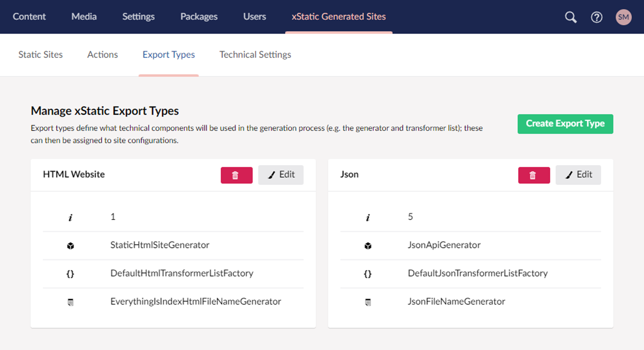This screenshot has height=350, width=644.
Task: Click the StaticHtmlSiteGenerator box icon
Action: pos(70,246)
